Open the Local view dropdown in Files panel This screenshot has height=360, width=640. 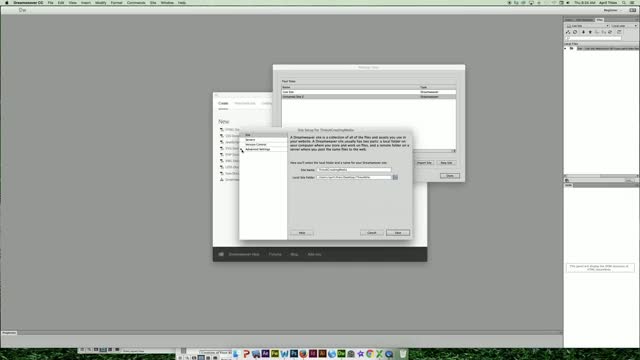[x=624, y=26]
